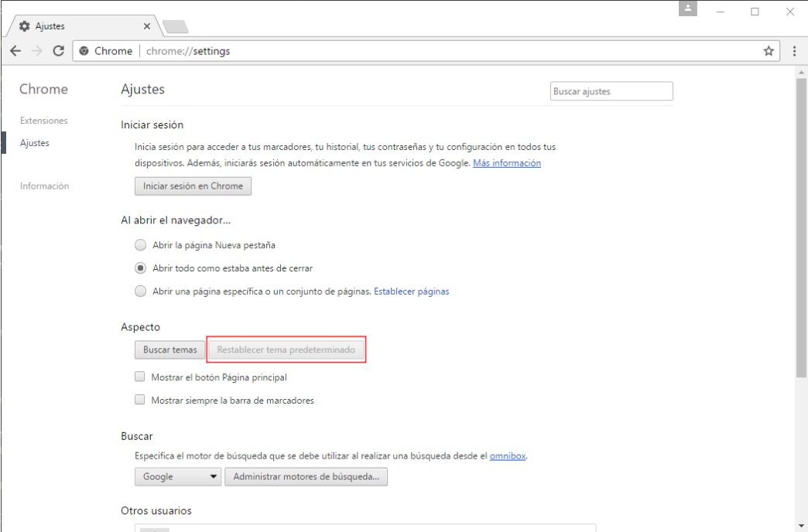Image resolution: width=808 pixels, height=532 pixels.
Task: Click the scroll down arrow of the scrollbar
Action: [801, 526]
